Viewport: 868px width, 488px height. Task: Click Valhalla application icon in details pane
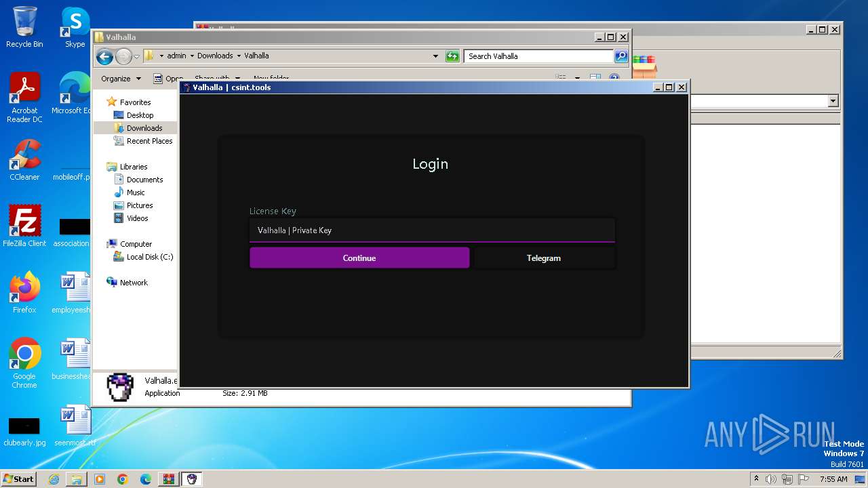pos(120,387)
